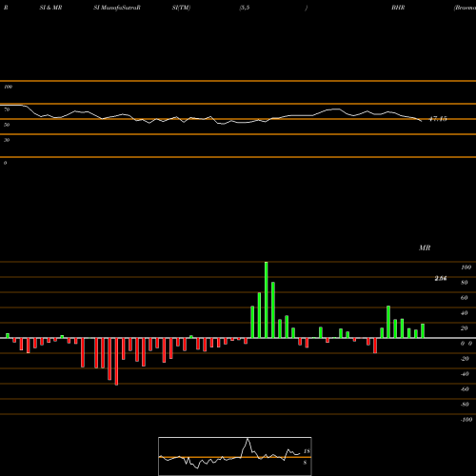
Task: Click the "BHR" ticker symbol
Action: 398,8
